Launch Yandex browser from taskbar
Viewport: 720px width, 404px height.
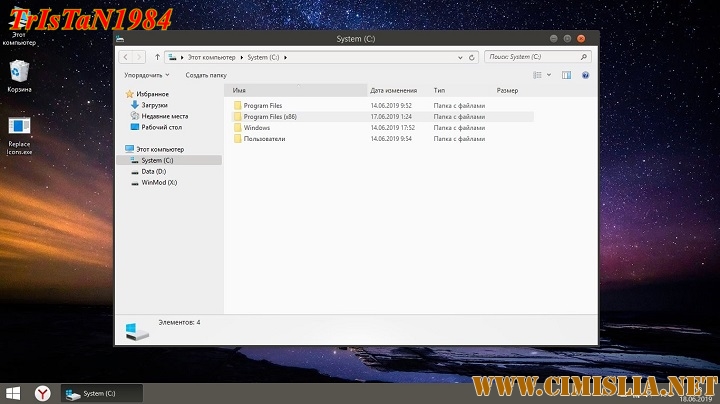tap(43, 393)
